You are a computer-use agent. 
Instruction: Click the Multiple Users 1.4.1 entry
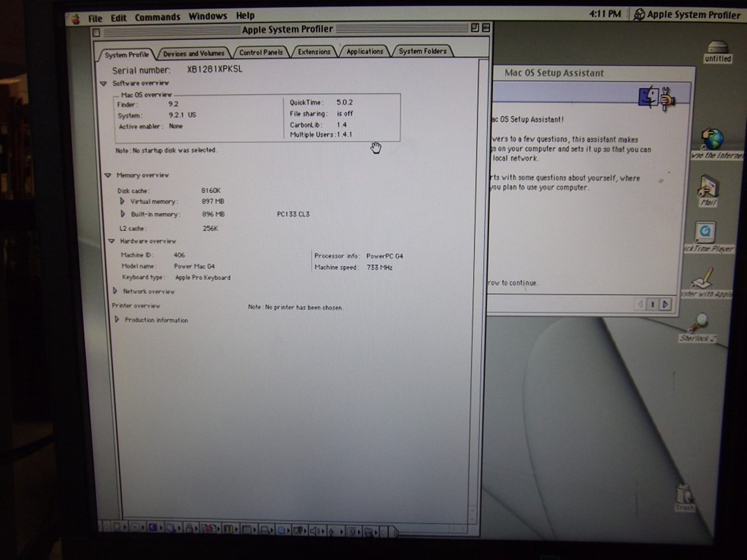click(321, 134)
